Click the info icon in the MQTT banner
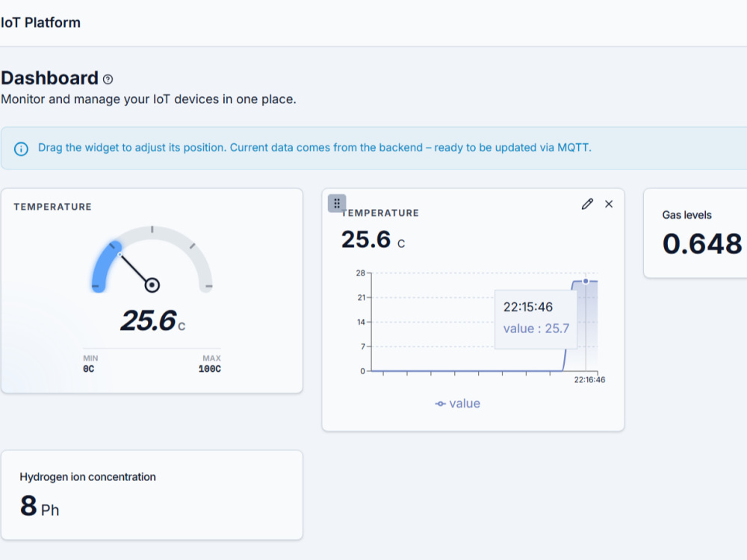 (21, 149)
